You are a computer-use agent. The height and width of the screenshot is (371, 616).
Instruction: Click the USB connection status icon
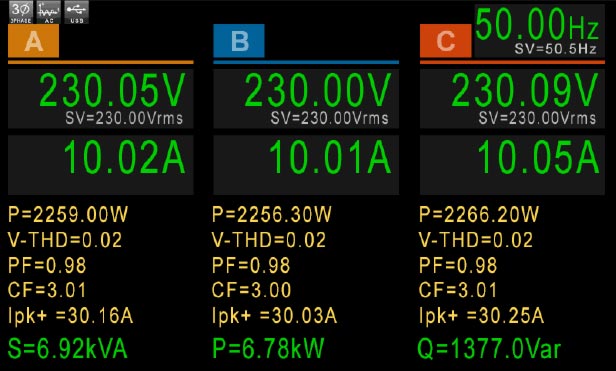tap(77, 12)
